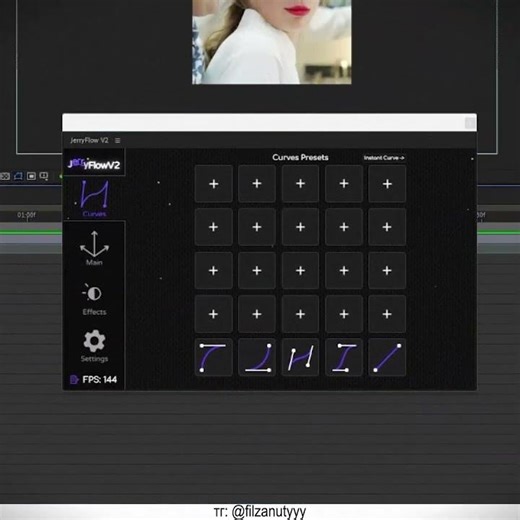520x520 pixels.
Task: Add preset in fourth row, third slot
Action: (x=300, y=314)
